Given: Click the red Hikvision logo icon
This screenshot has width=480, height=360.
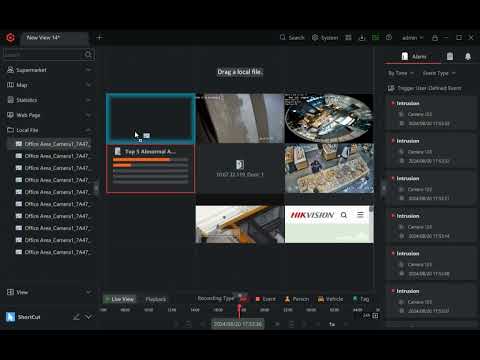Looking at the screenshot, I should coord(10,37).
